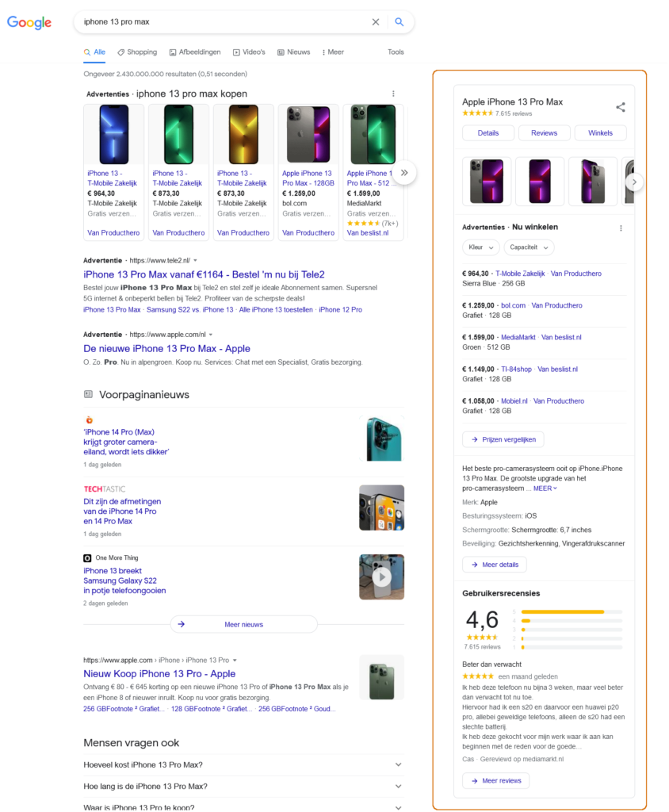The height and width of the screenshot is (812, 669).
Task: Open 'Nieuw Koop iPhone 13 Pro - Apple' result
Action: tap(159, 674)
